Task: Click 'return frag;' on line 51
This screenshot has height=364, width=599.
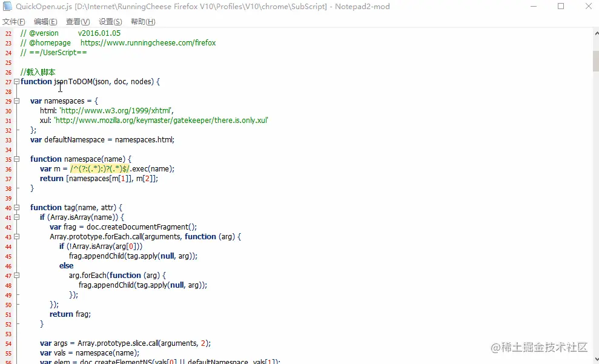Action: click(70, 314)
